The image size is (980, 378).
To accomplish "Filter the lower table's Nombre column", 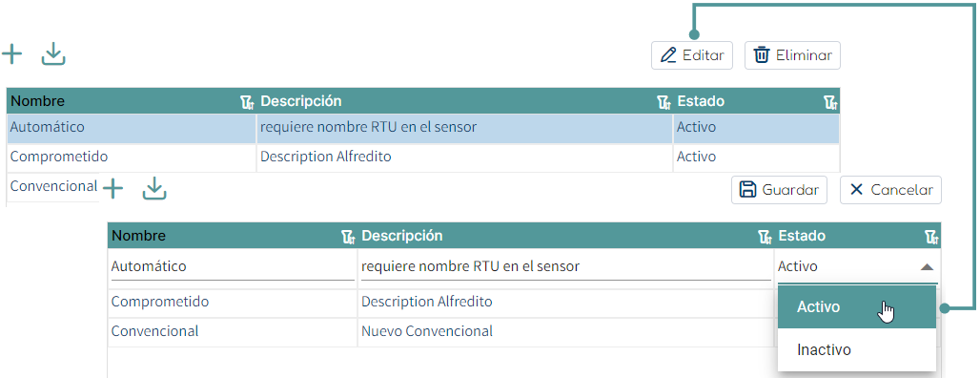I will pos(348,237).
